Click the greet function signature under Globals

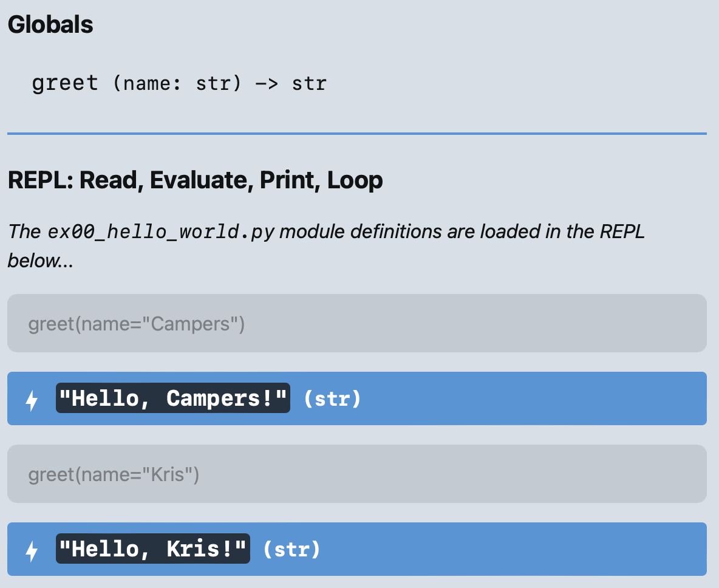click(x=179, y=83)
